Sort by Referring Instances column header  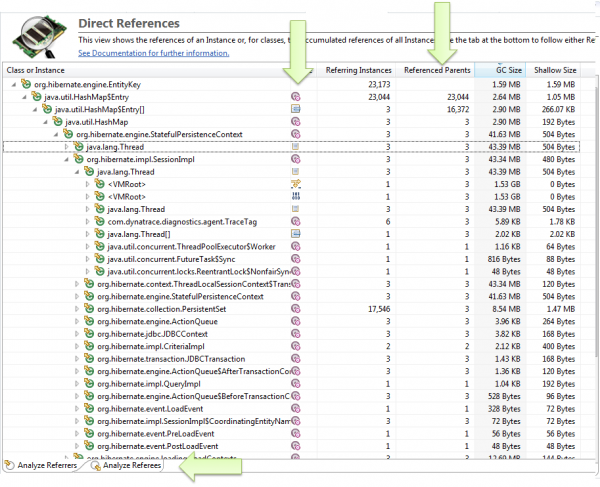[358, 70]
